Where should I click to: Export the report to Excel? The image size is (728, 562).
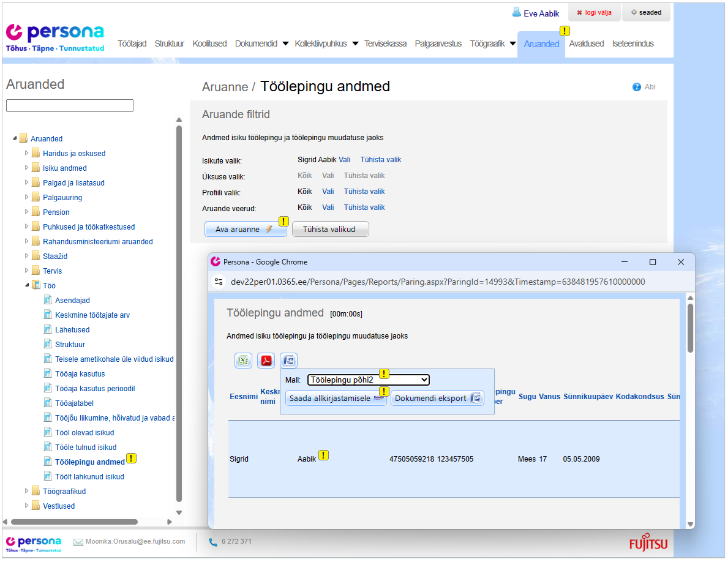(x=243, y=361)
